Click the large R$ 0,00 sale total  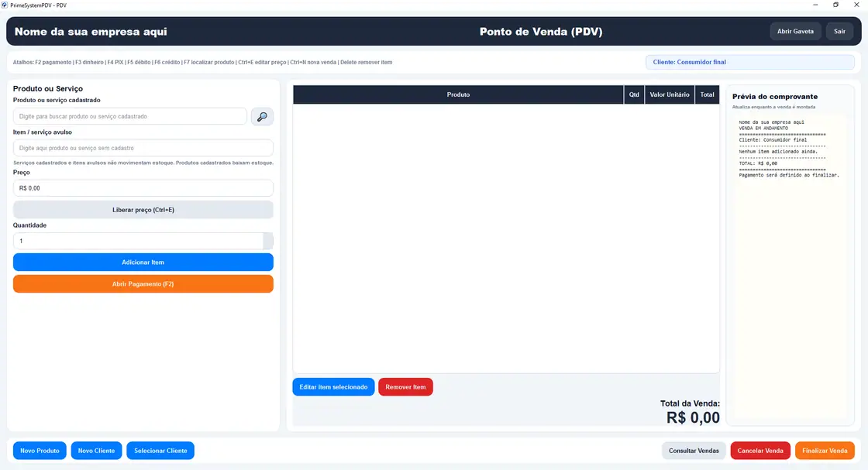tap(693, 418)
